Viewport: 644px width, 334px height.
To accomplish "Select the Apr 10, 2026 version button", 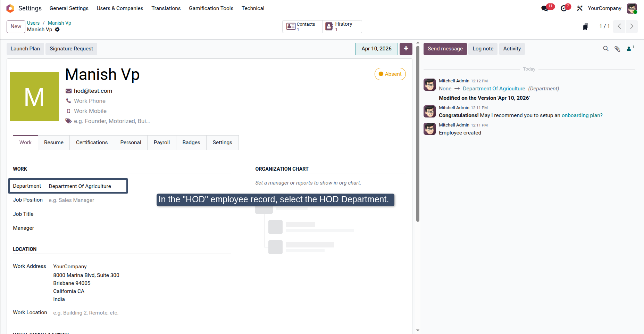I will (376, 49).
